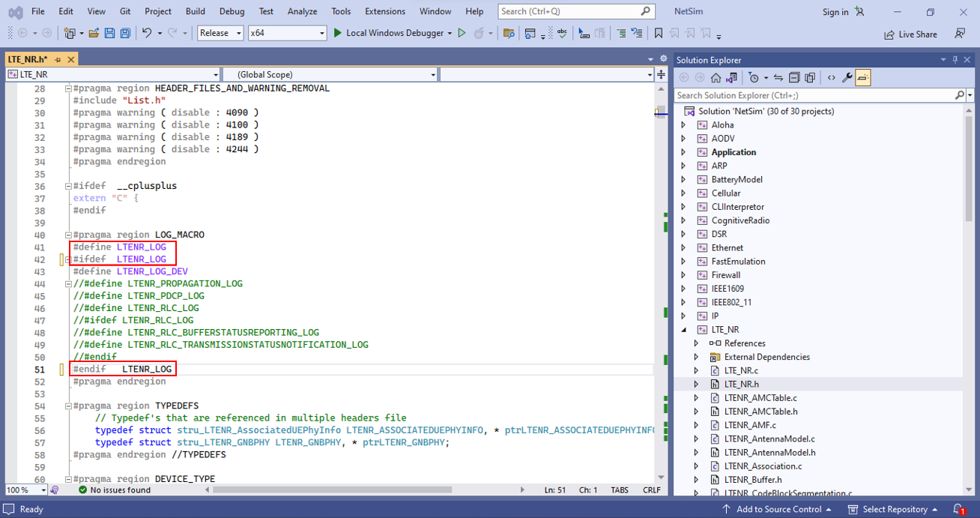Click the Undo arrow icon
The image size is (980, 518).
tap(147, 33)
